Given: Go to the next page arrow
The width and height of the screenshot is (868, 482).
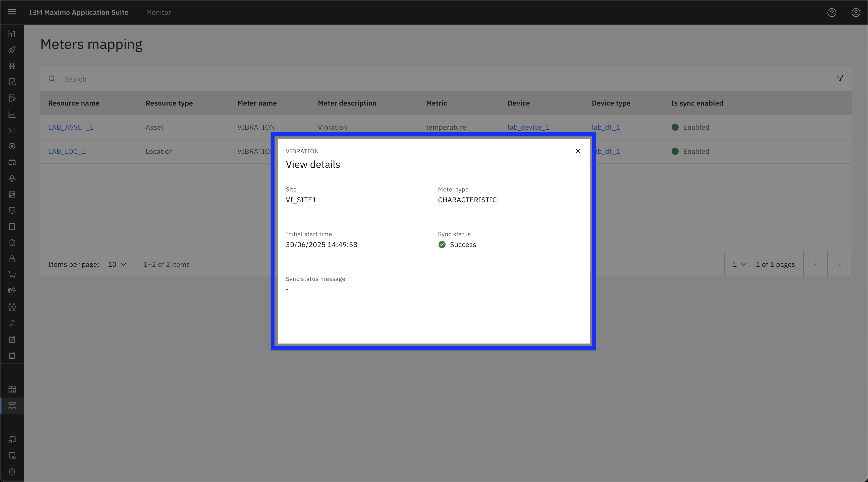Looking at the screenshot, I should click(839, 265).
